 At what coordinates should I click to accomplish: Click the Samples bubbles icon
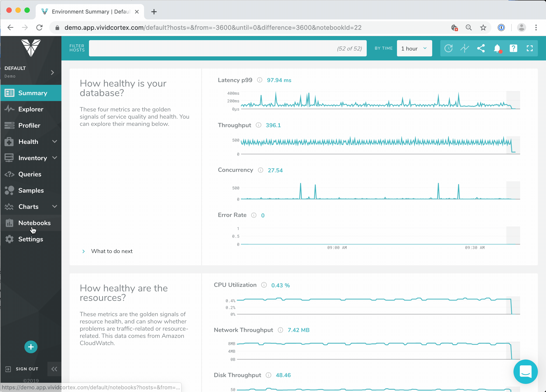point(9,190)
